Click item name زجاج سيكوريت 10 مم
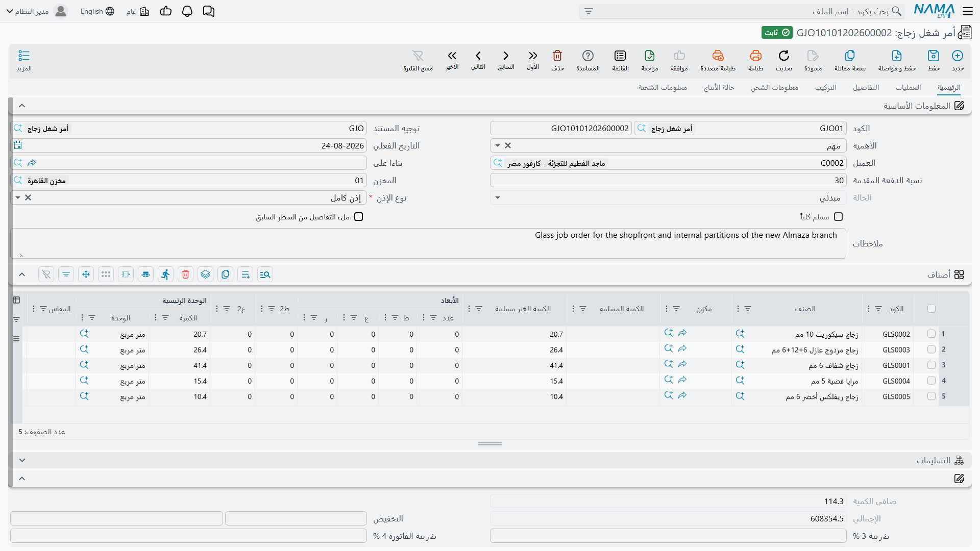980x551 pixels. 826,335
